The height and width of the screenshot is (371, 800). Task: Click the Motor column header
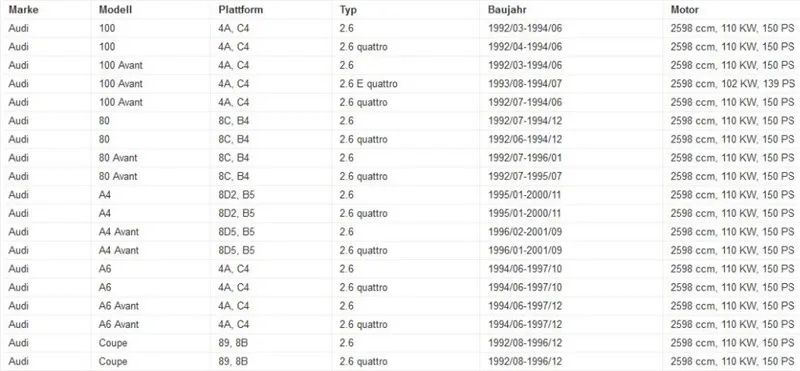(685, 10)
